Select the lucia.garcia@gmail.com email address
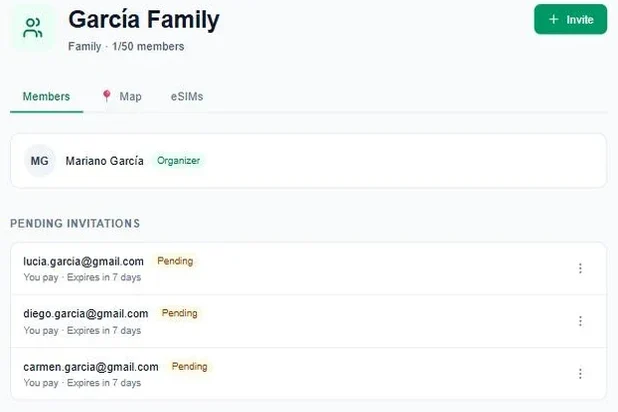618x412 pixels. point(84,261)
